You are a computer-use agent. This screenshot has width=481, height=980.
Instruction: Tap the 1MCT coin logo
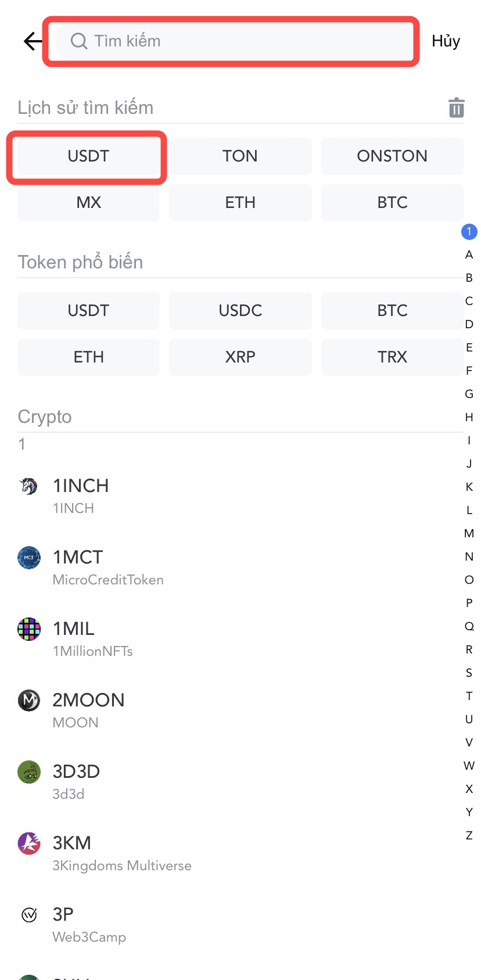28,558
